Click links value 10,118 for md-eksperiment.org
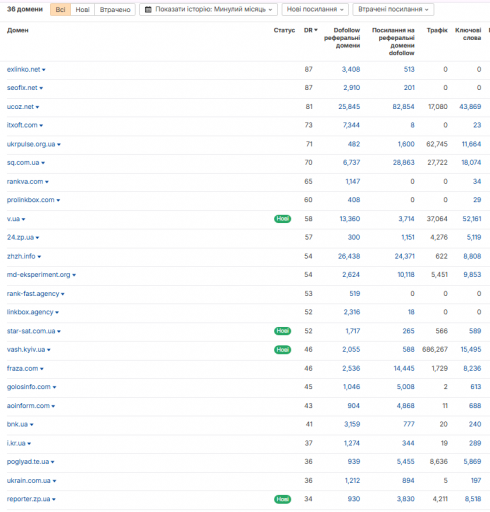Viewport: 490px width, 512px height. [406, 274]
